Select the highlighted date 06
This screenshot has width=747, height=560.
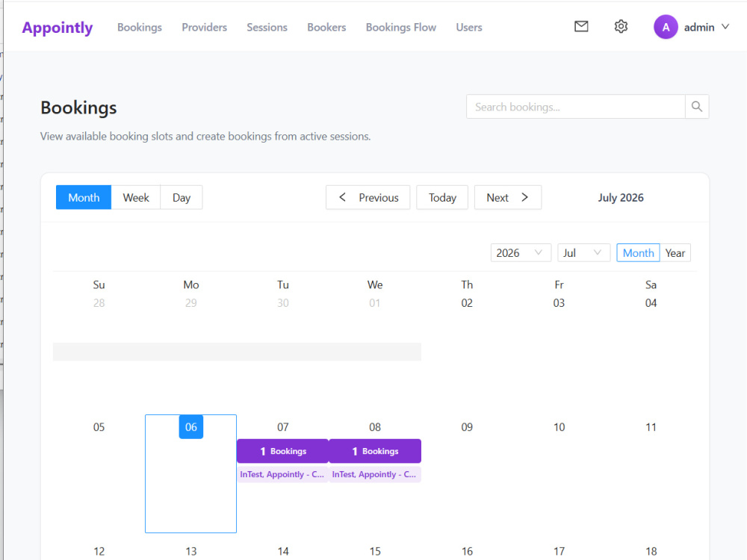tap(191, 426)
